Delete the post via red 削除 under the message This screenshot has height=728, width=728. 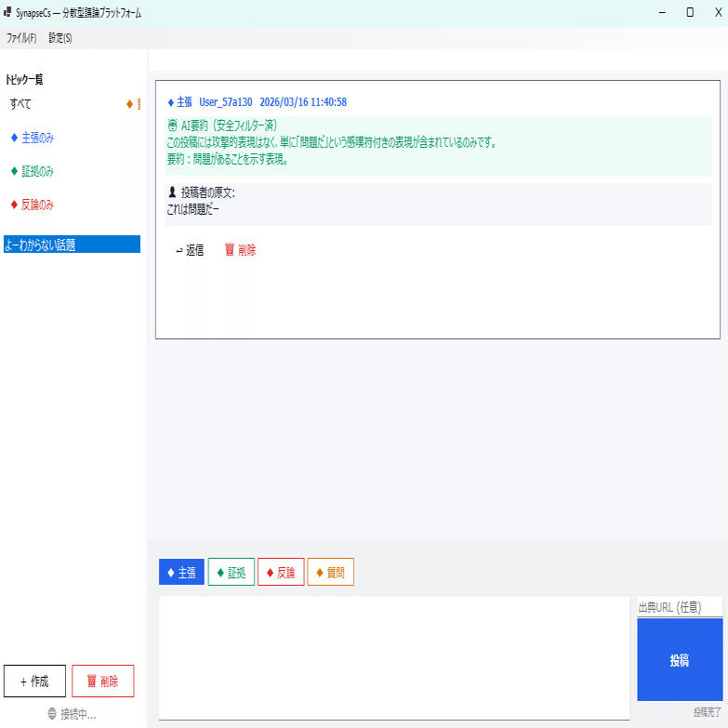(x=241, y=250)
